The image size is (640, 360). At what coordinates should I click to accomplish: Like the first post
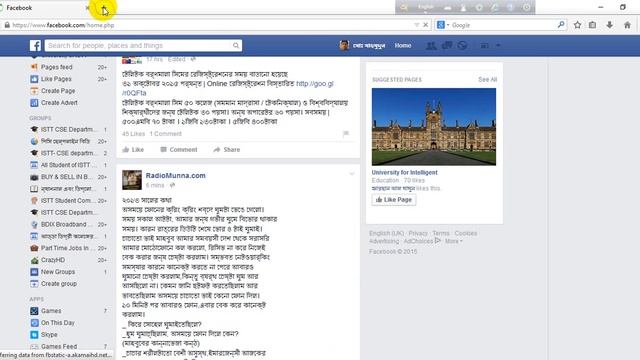tap(133, 149)
